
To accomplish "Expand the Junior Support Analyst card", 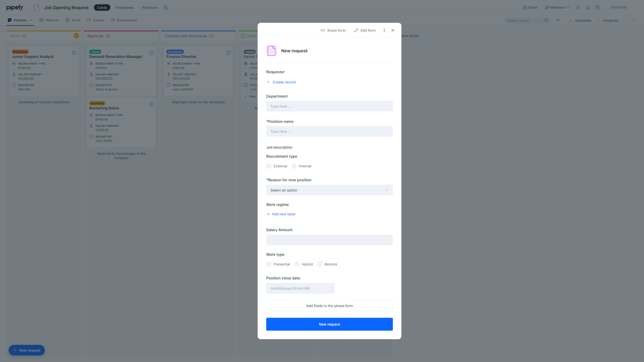I will click(74, 53).
